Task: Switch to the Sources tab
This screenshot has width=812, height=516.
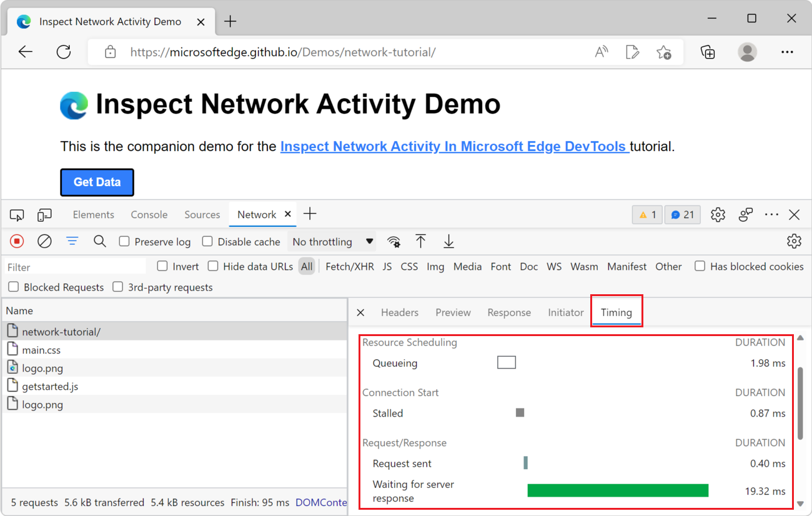Action: click(x=202, y=215)
